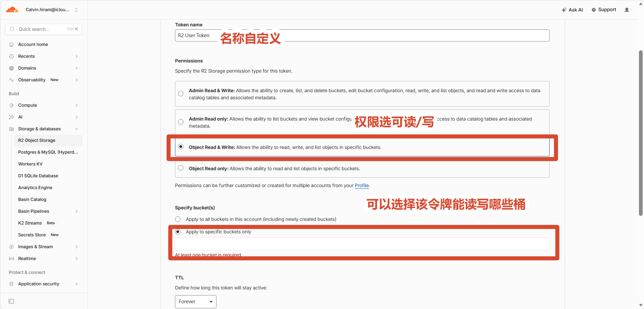Click the Observability pulse icon
The image size is (644, 309).
11,80
